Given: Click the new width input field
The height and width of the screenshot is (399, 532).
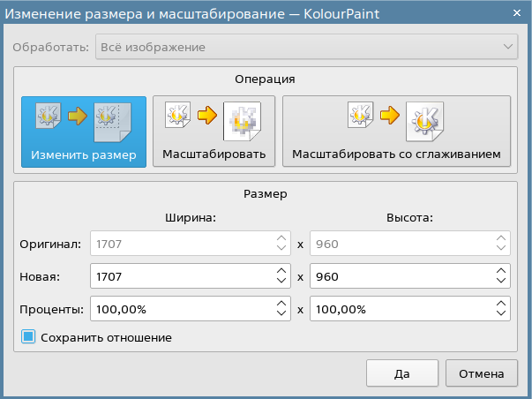Looking at the screenshot, I should (180, 276).
